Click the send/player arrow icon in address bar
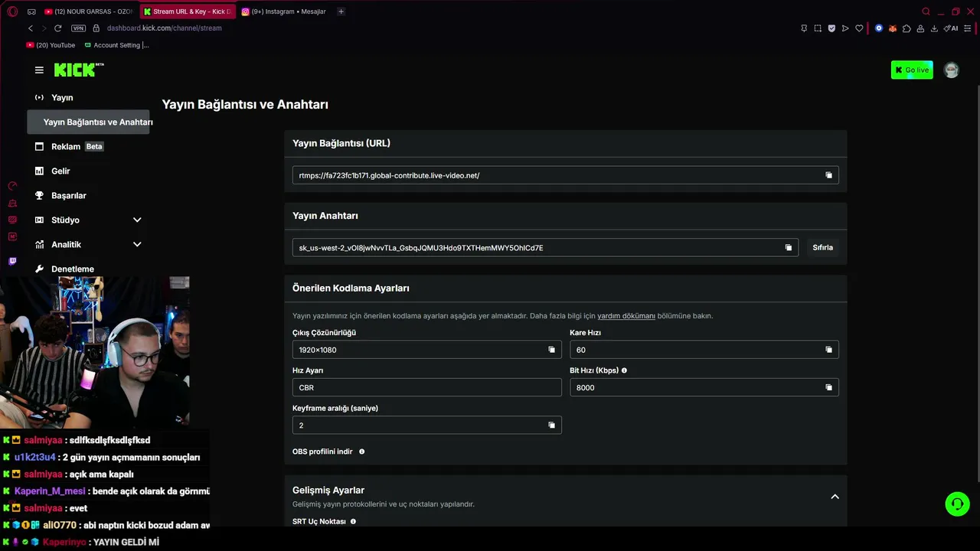Screen dimensions: 980x551 tap(845, 28)
